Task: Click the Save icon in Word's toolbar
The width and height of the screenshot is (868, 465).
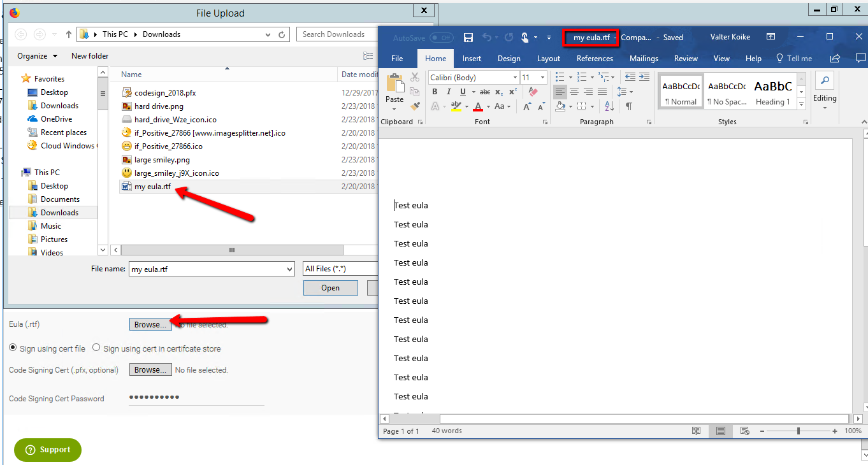Action: click(468, 38)
